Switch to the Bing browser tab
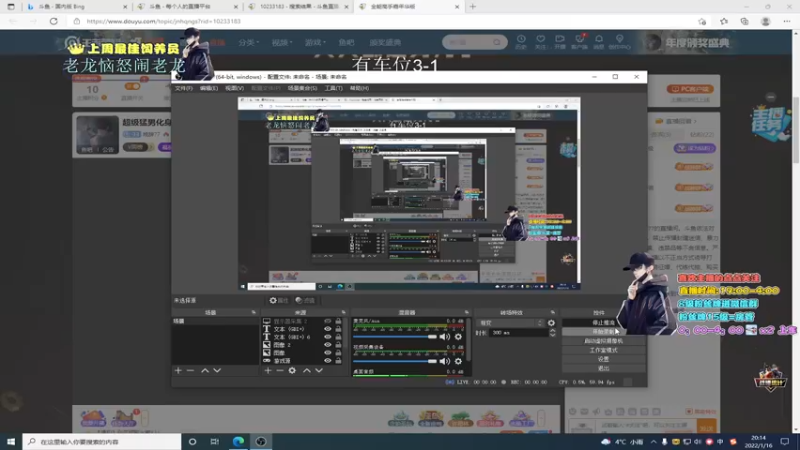This screenshot has width=800, height=450. coord(77,7)
